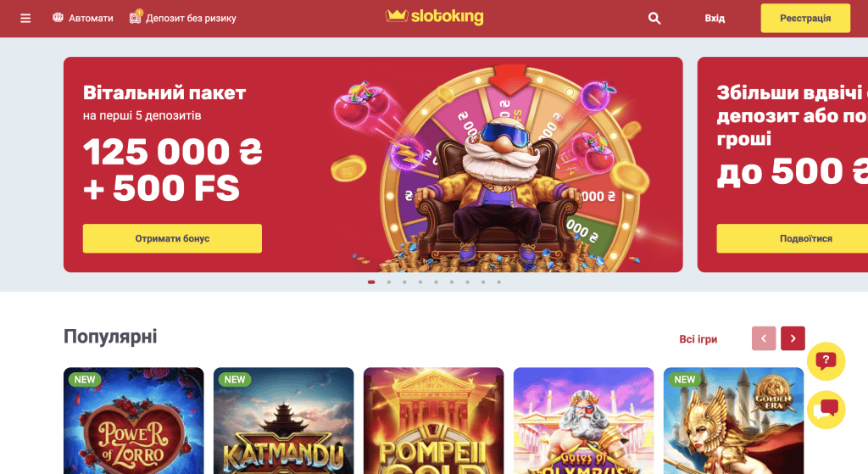The height and width of the screenshot is (474, 868).
Task: Click the Реєстрація button
Action: tap(805, 19)
